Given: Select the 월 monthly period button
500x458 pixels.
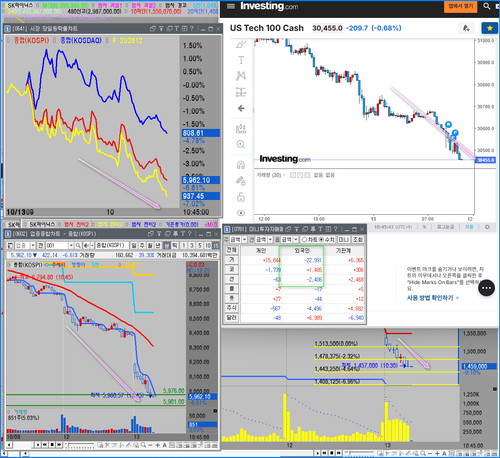Looking at the screenshot, I should tap(150, 246).
